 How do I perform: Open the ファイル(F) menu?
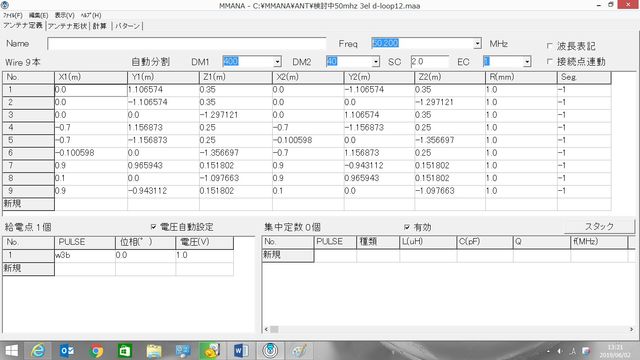[x=13, y=15]
